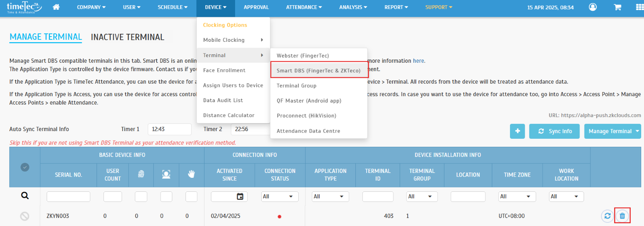Image resolution: width=644 pixels, height=226 pixels.
Task: Click the ZKYN003 serial number cell
Action: point(58,216)
